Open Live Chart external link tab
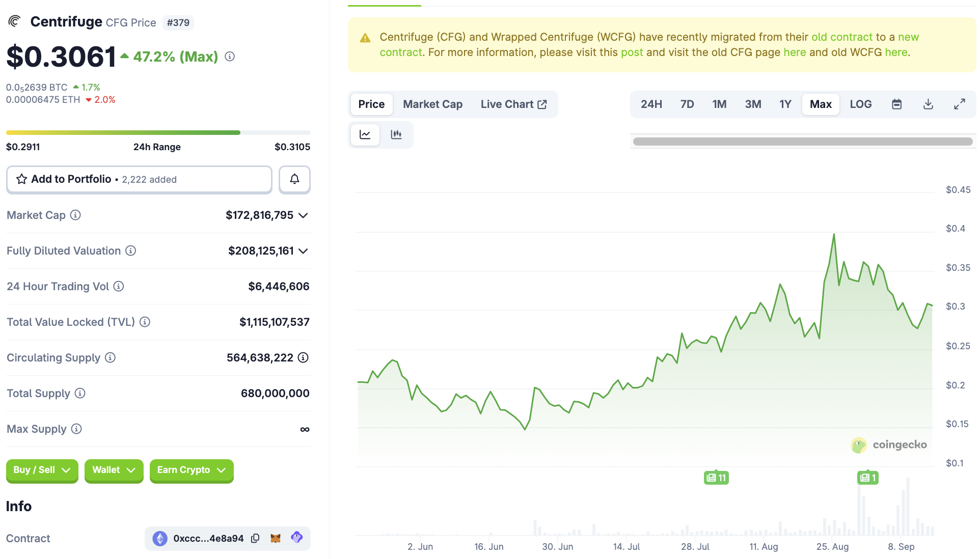980x559 pixels. [513, 104]
